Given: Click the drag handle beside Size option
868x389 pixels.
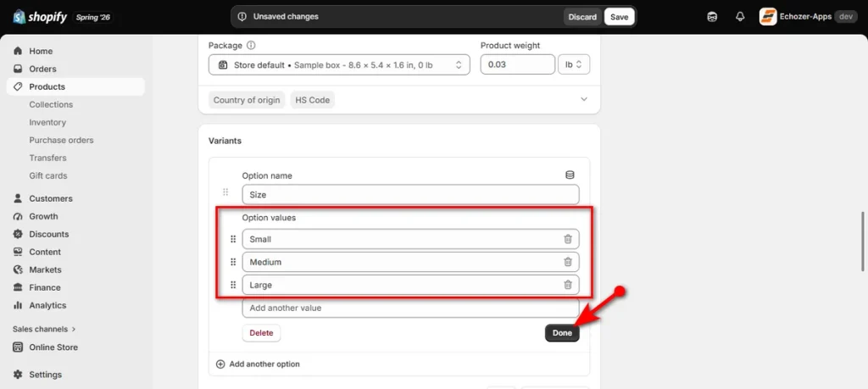Looking at the screenshot, I should [x=225, y=192].
